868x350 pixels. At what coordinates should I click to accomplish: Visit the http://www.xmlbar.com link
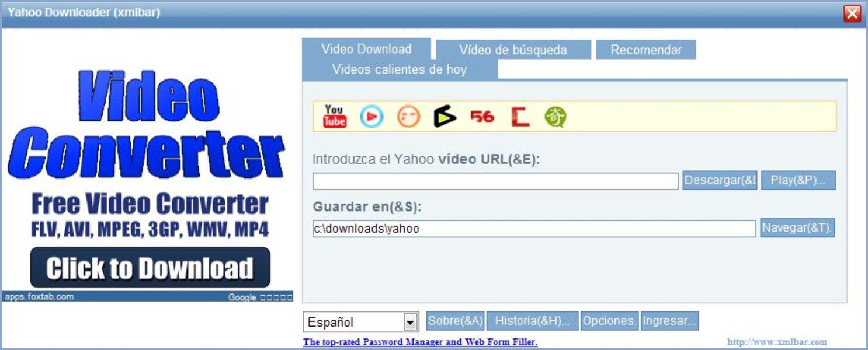pyautogui.click(x=777, y=342)
